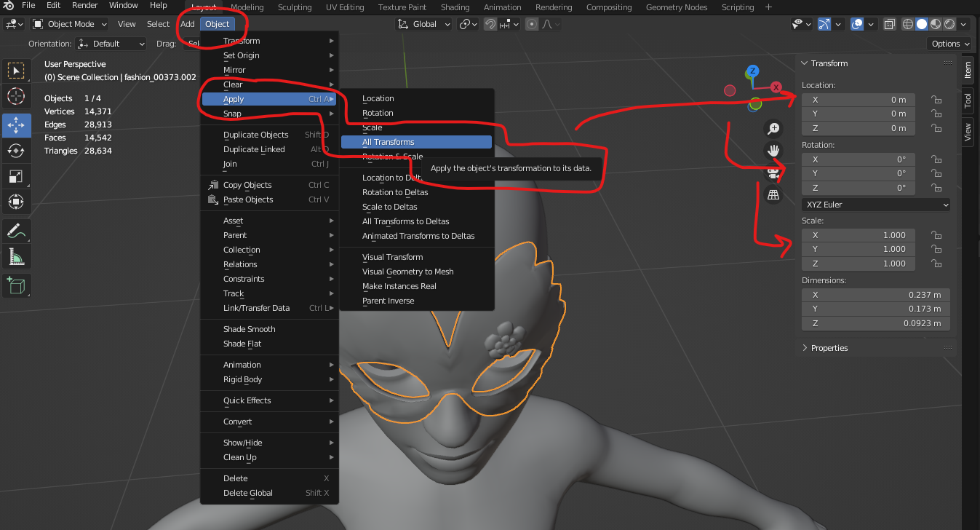Click the X axis gizmo ball
This screenshot has height=530, width=980.
point(776,87)
